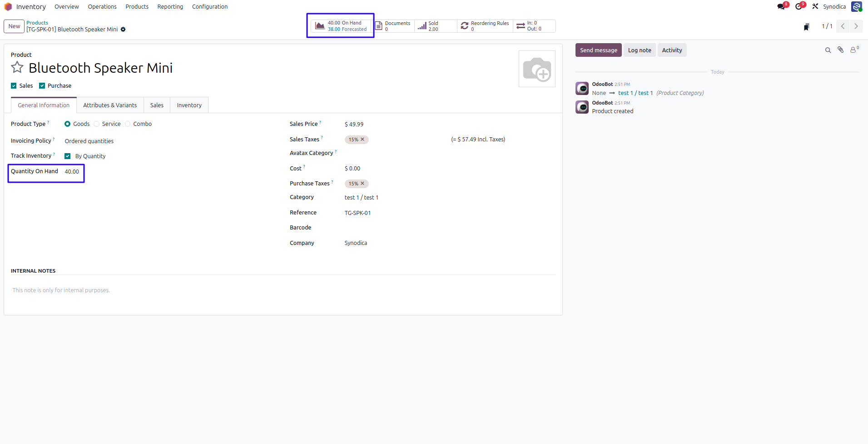Open the Operations menu

[x=102, y=7]
